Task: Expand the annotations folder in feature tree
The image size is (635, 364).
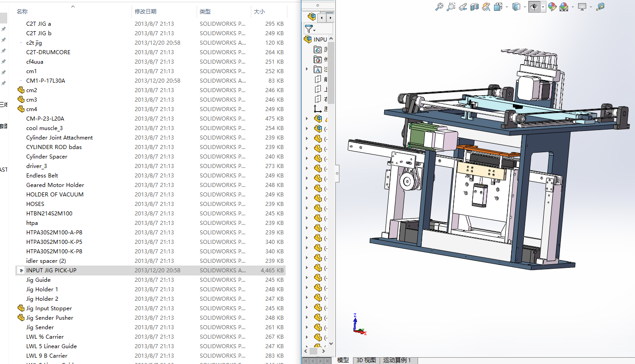Action: [307, 69]
